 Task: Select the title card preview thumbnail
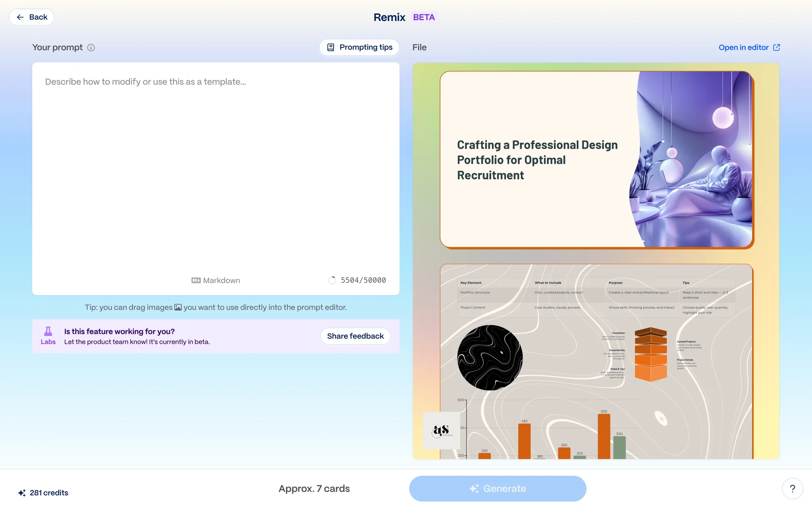pyautogui.click(x=596, y=160)
